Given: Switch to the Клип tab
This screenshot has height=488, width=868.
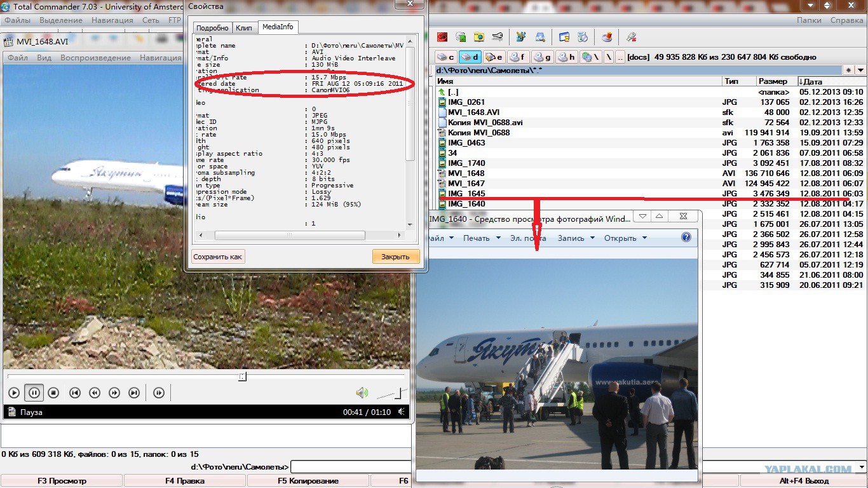Looking at the screenshot, I should (x=244, y=28).
